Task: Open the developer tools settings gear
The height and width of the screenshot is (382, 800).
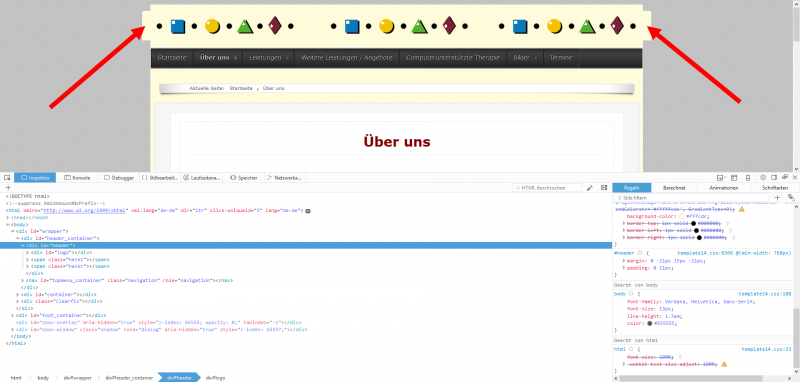Action: [x=763, y=178]
